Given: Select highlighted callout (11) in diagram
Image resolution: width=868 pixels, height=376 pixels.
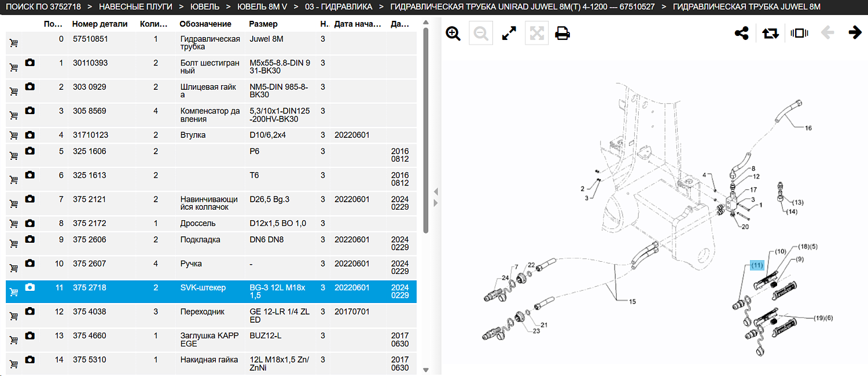Looking at the screenshot, I should [757, 265].
